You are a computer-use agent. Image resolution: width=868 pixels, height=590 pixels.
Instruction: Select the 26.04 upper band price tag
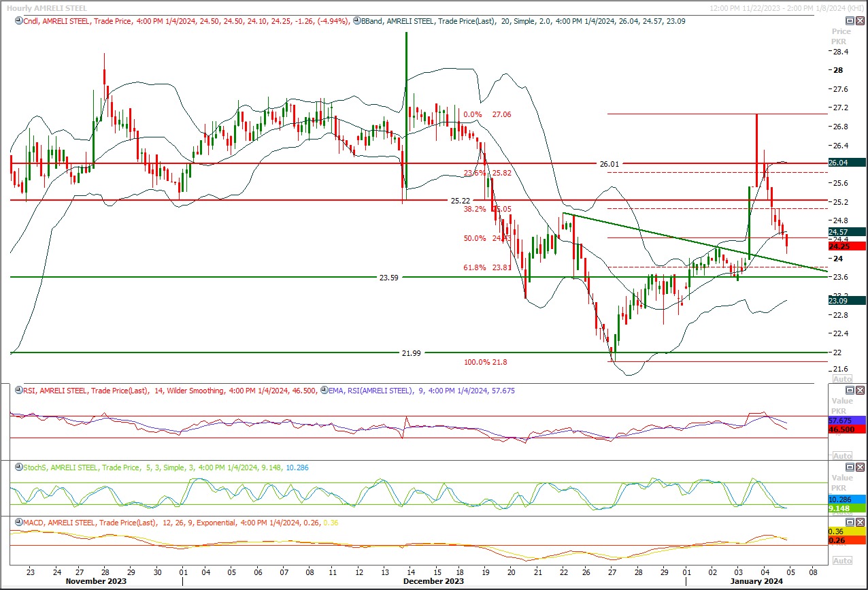click(x=846, y=163)
